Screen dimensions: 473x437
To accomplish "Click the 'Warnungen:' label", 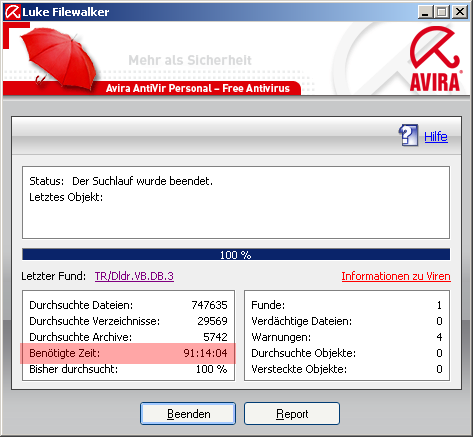I will [x=281, y=337].
